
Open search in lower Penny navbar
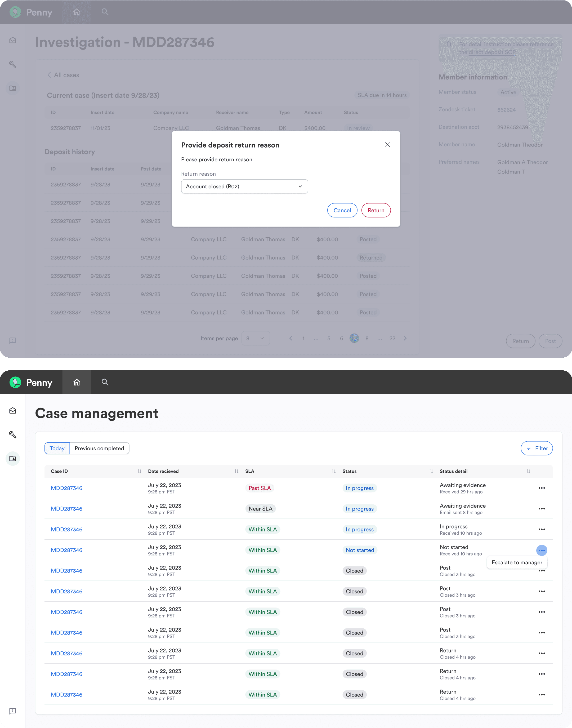(x=105, y=382)
